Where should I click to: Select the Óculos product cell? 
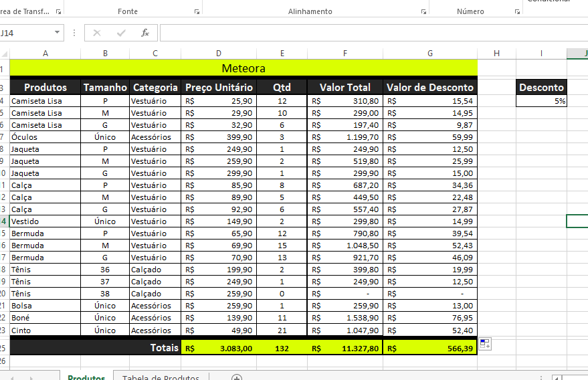[45, 137]
